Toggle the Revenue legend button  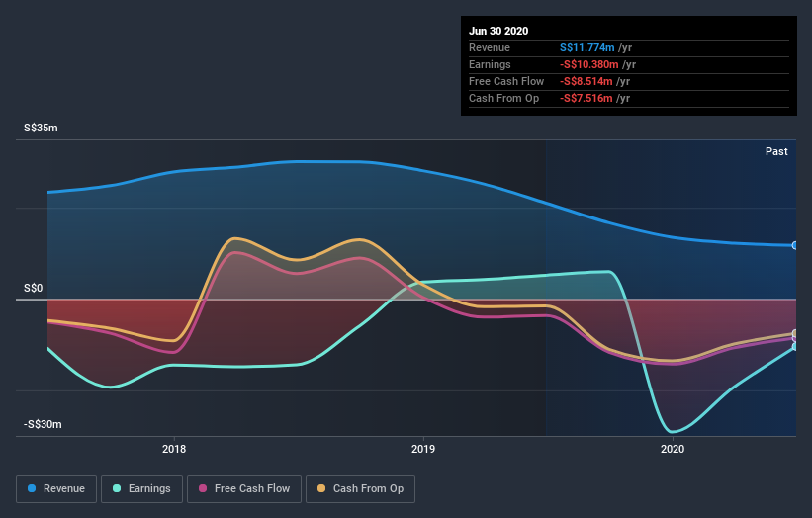tap(56, 489)
